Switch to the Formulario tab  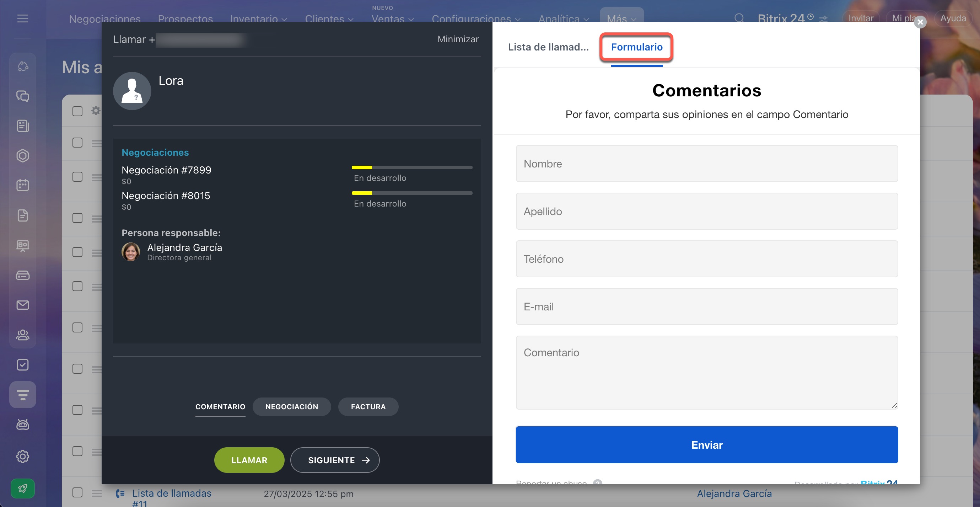click(636, 47)
